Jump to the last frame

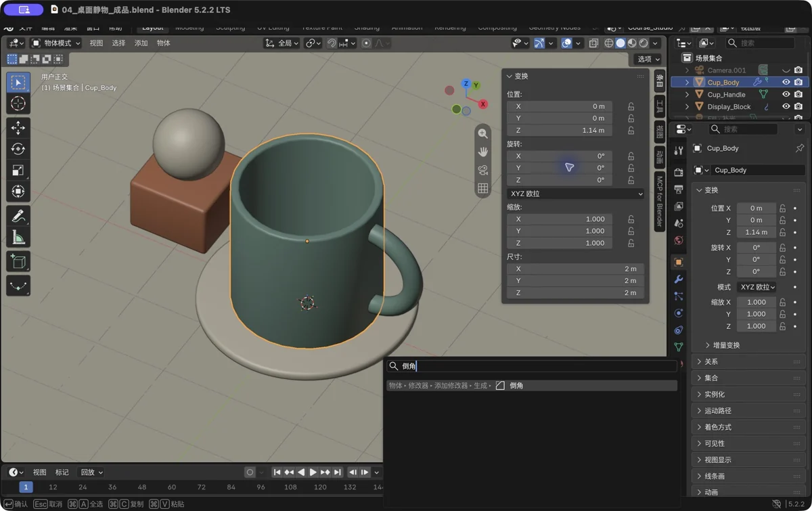338,472
